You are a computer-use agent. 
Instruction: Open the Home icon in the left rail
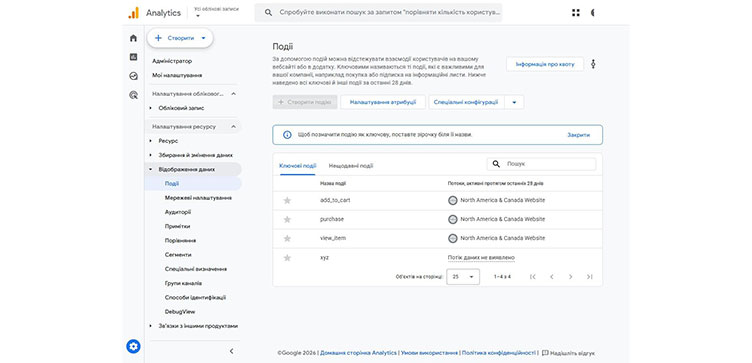[133, 38]
